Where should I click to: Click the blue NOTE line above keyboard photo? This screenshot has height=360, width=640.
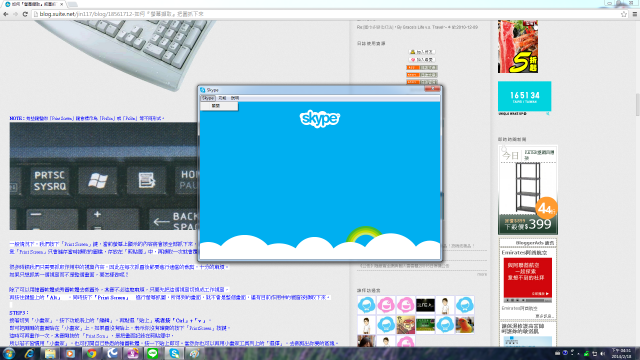point(87,118)
